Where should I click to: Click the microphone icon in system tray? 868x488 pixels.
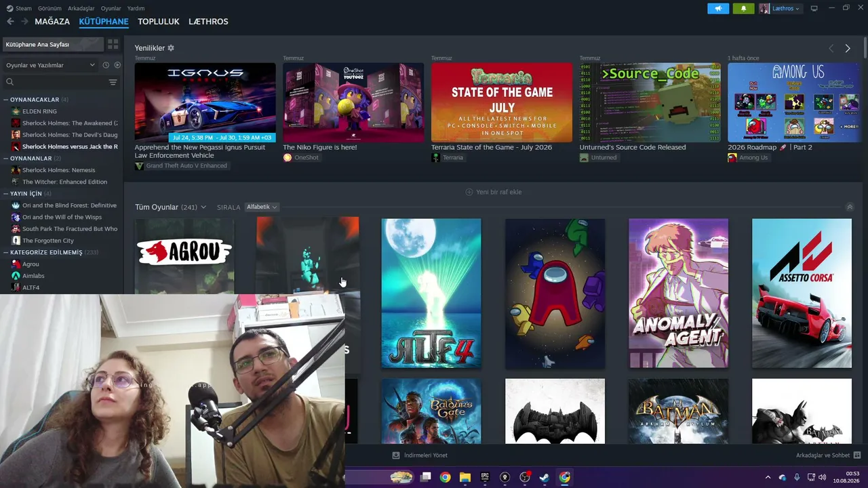point(797,477)
